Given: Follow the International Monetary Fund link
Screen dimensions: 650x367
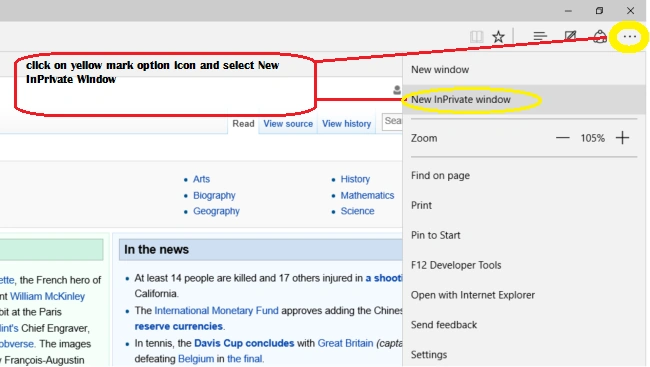Looking at the screenshot, I should pyautogui.click(x=216, y=311).
